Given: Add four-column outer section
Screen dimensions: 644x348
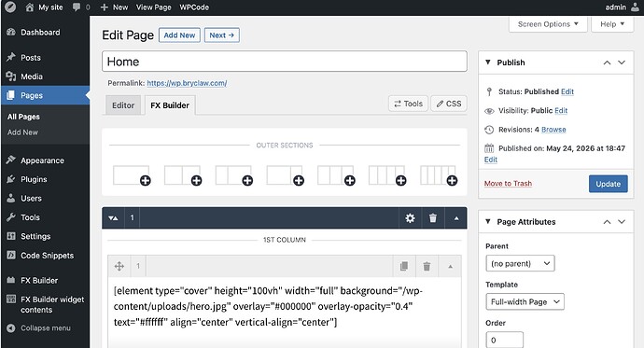Looking at the screenshot, I should [x=387, y=175].
